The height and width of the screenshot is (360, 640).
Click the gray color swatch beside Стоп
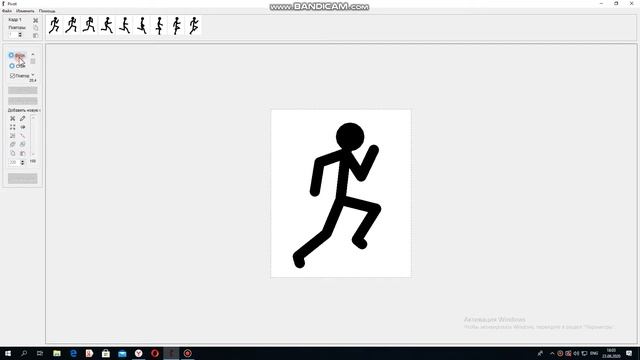(x=33, y=61)
